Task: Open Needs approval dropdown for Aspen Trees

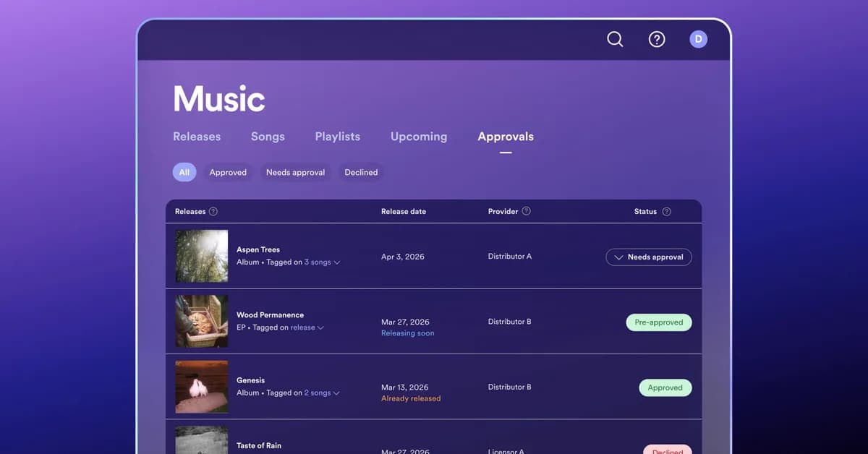Action: point(649,257)
